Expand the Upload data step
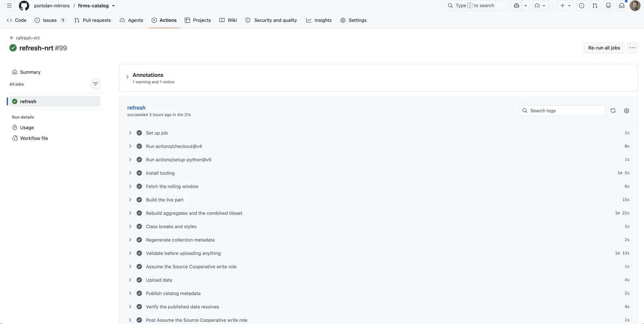Screen dimensions: 644x324 130,280
